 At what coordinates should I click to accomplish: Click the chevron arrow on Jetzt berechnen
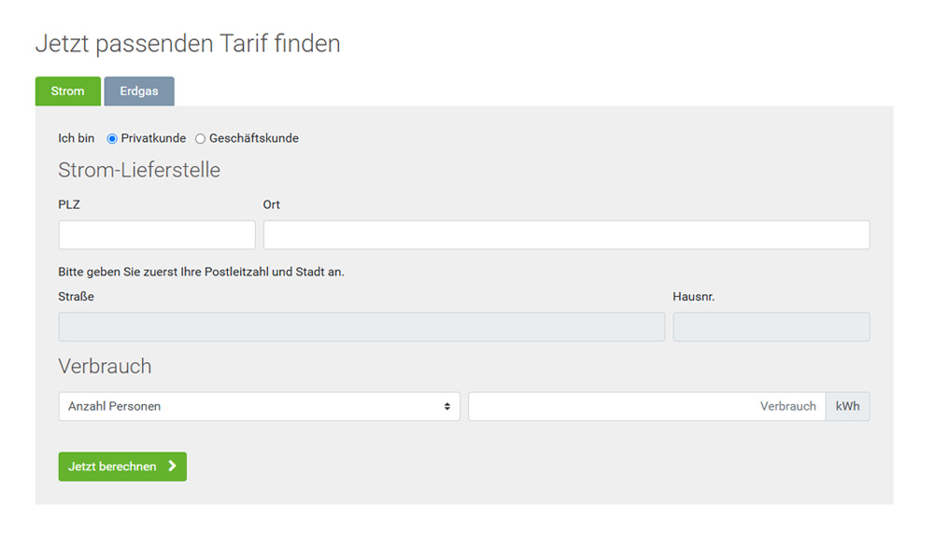point(172,467)
